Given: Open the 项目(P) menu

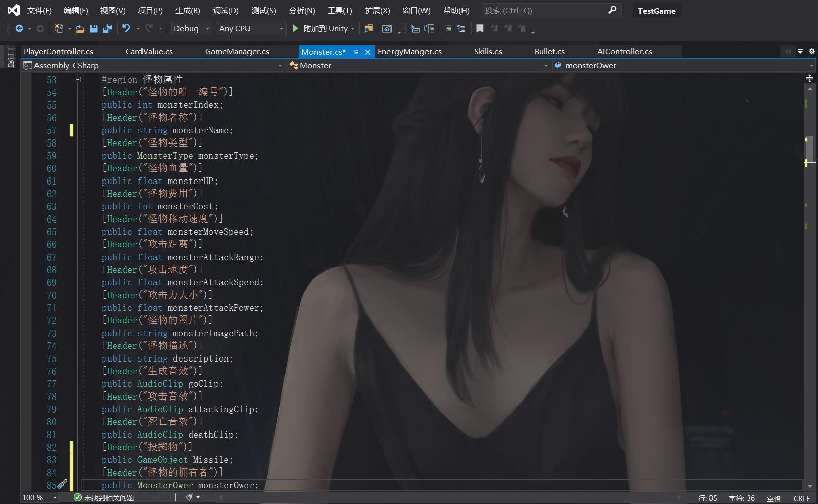Looking at the screenshot, I should 150,10.
